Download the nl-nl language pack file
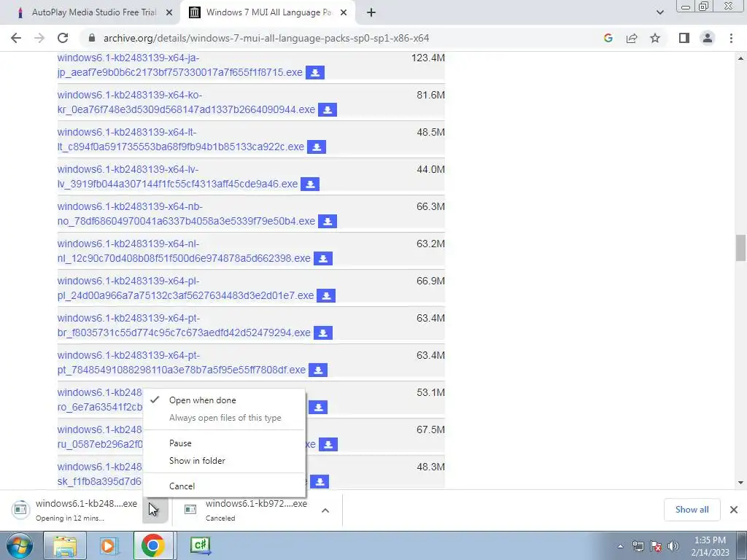Viewport: 747px width, 560px height. coord(323,259)
